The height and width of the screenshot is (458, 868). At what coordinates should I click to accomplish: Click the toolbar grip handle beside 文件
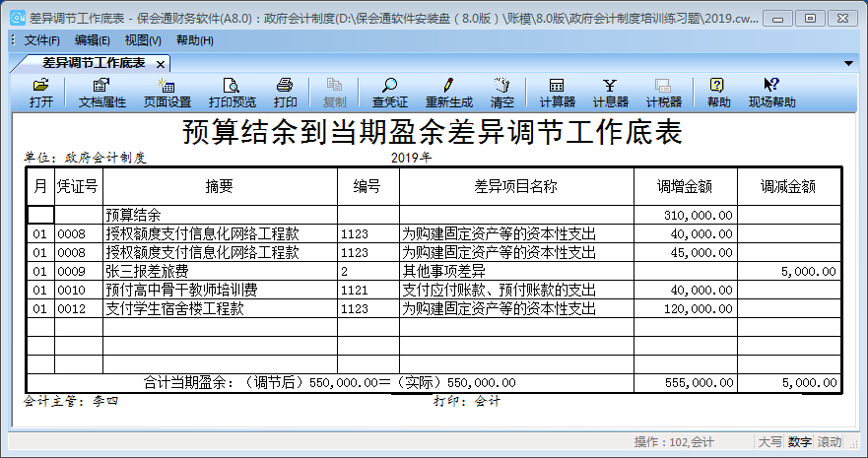point(13,40)
